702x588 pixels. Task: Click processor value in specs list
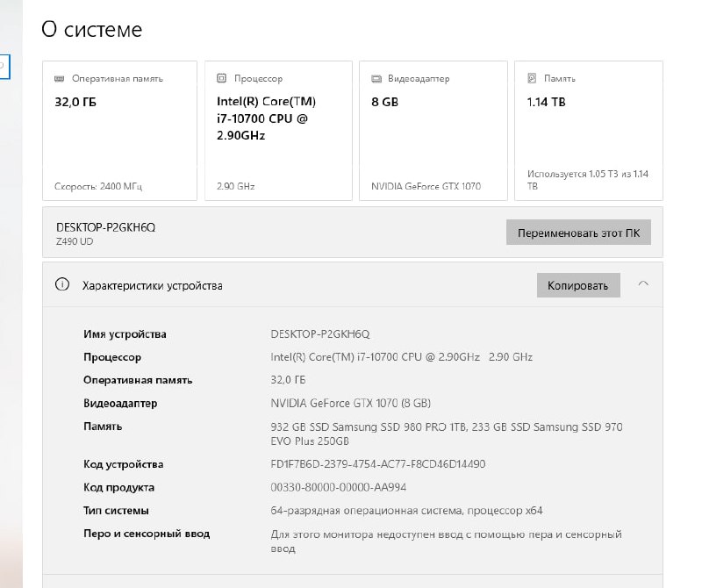402,357
